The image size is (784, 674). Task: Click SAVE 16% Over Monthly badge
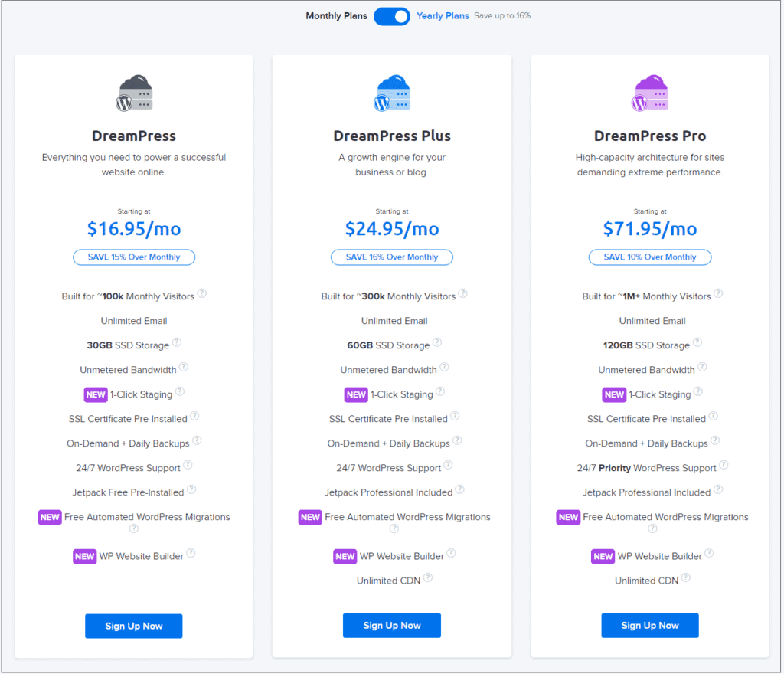click(391, 257)
